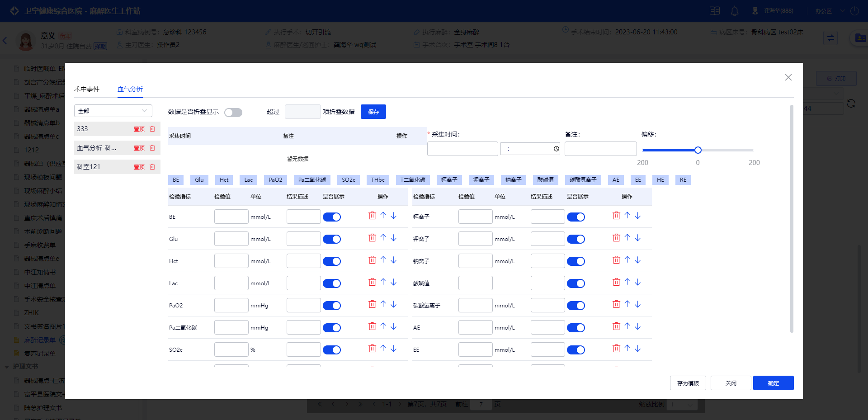Viewport: 868px width, 420px height.
Task: Switch to 术中事件 tab
Action: (87, 89)
